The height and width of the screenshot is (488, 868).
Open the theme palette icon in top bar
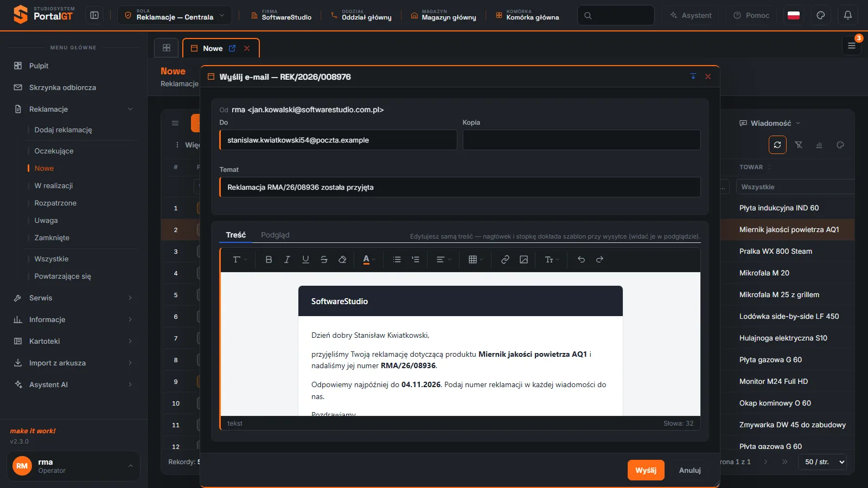(x=821, y=15)
